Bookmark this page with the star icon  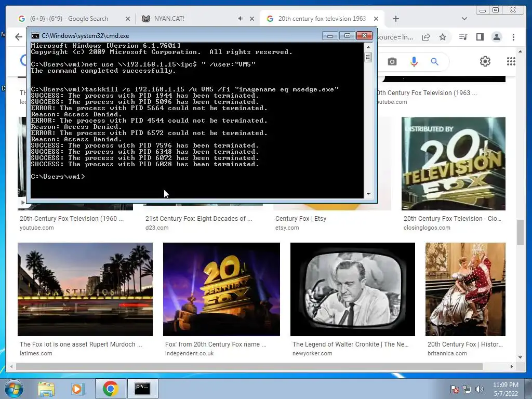click(x=443, y=37)
